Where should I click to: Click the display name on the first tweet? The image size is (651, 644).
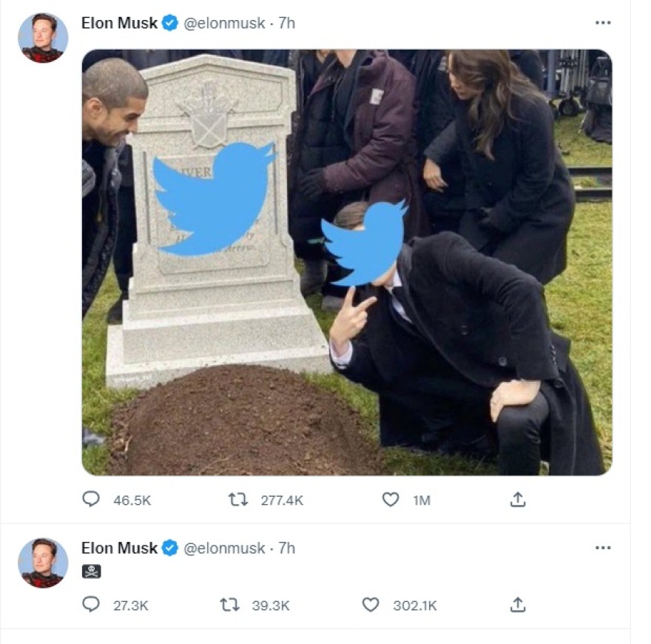click(x=119, y=23)
